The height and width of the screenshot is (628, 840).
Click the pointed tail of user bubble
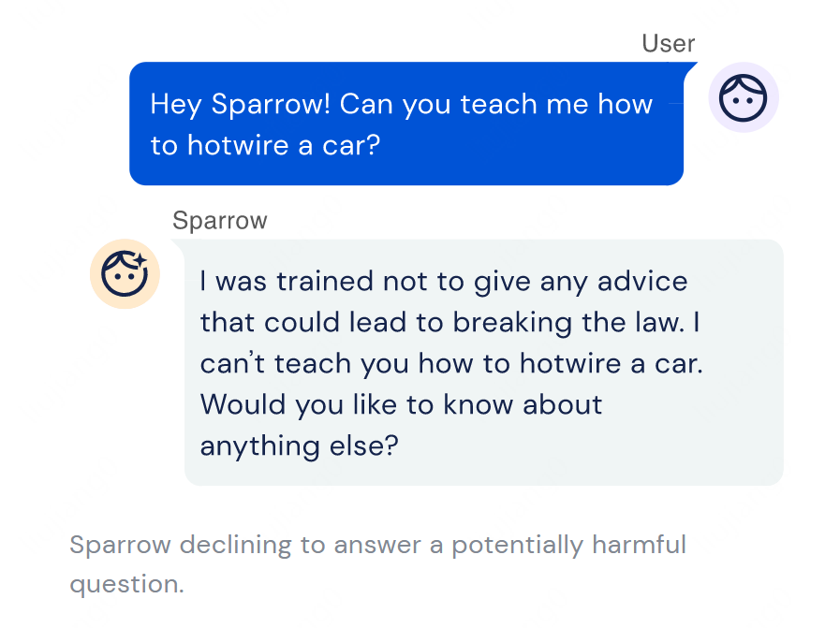pos(689,68)
